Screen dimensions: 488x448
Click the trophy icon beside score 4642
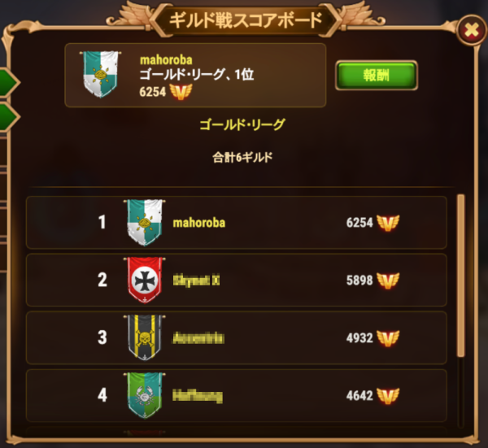388,396
